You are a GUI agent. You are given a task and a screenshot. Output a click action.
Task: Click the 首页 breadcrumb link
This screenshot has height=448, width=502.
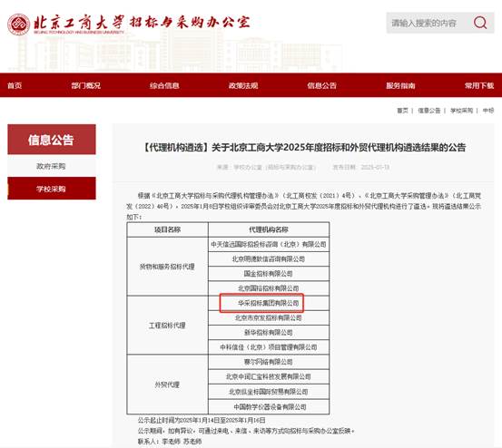pos(402,111)
